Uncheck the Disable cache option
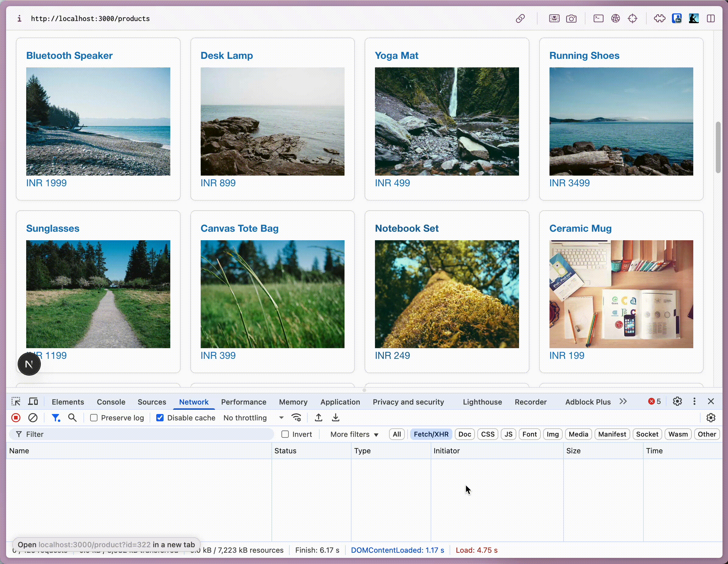728x564 pixels. [x=160, y=418]
